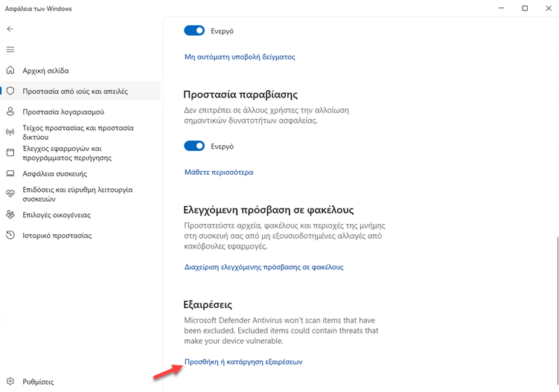
Task: Click Μη αυτόματη υποβολή δείγματος link
Action: (240, 57)
